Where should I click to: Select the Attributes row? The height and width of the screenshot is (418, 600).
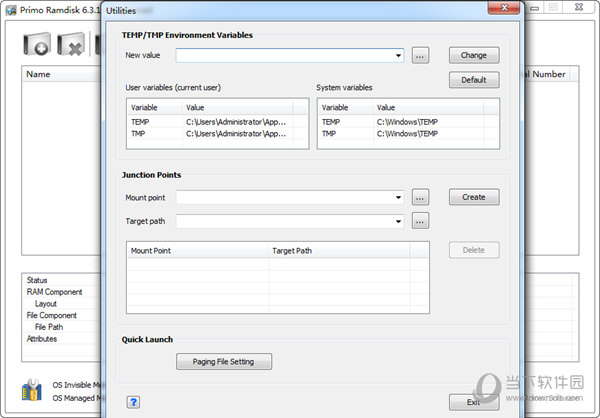click(x=63, y=339)
